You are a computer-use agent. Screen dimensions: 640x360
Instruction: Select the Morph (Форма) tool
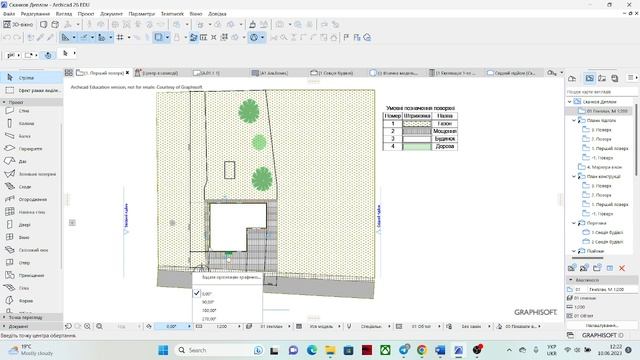tap(31, 300)
